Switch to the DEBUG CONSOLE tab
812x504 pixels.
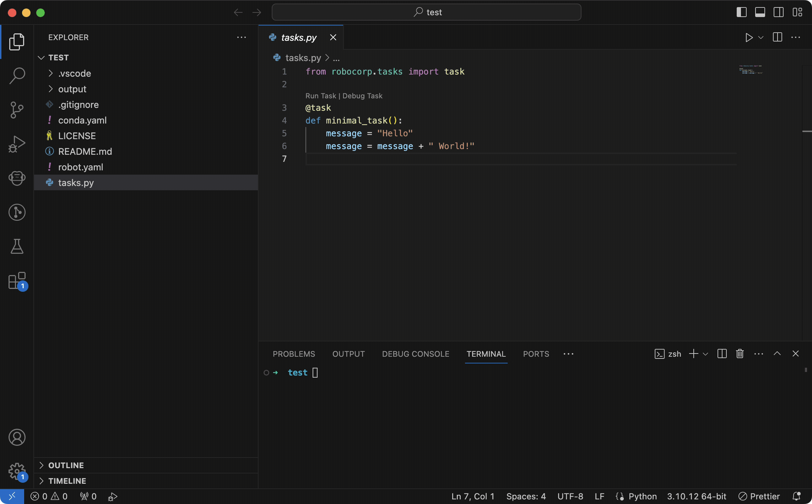416,354
